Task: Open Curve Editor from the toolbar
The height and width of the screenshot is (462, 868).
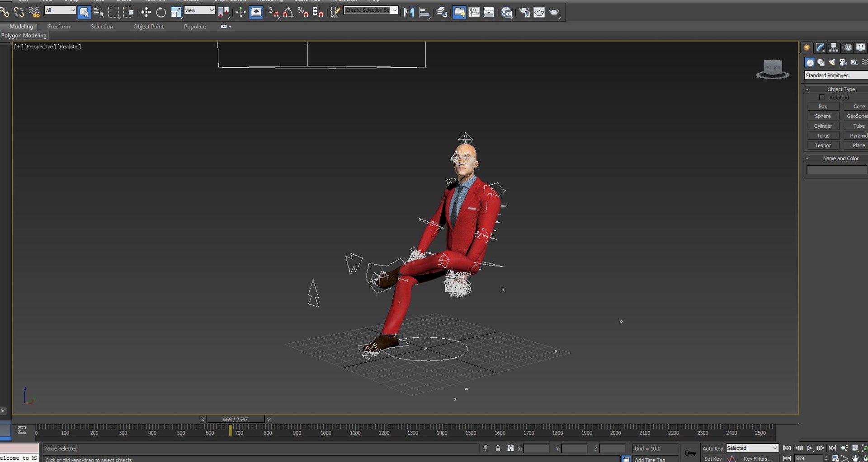Action: pos(474,12)
